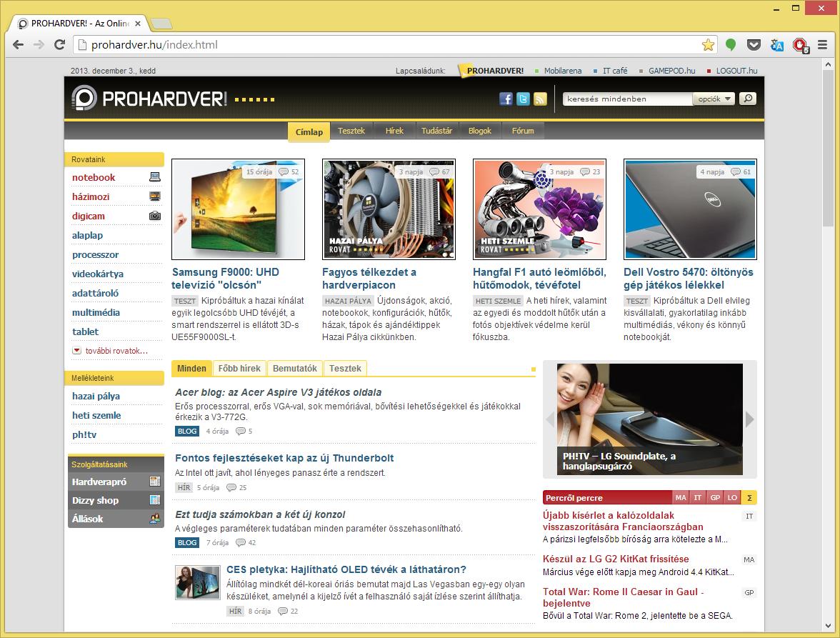Click the page scrollbar down arrow

tap(829, 625)
